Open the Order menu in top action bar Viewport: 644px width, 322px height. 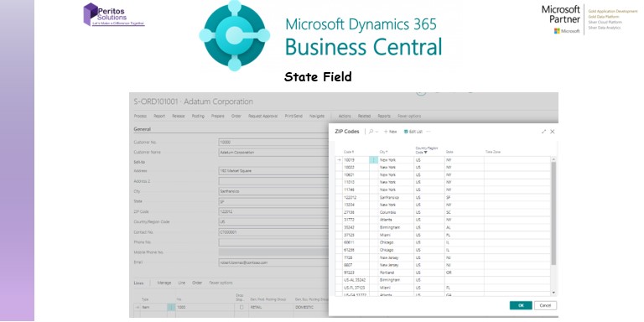(236, 117)
